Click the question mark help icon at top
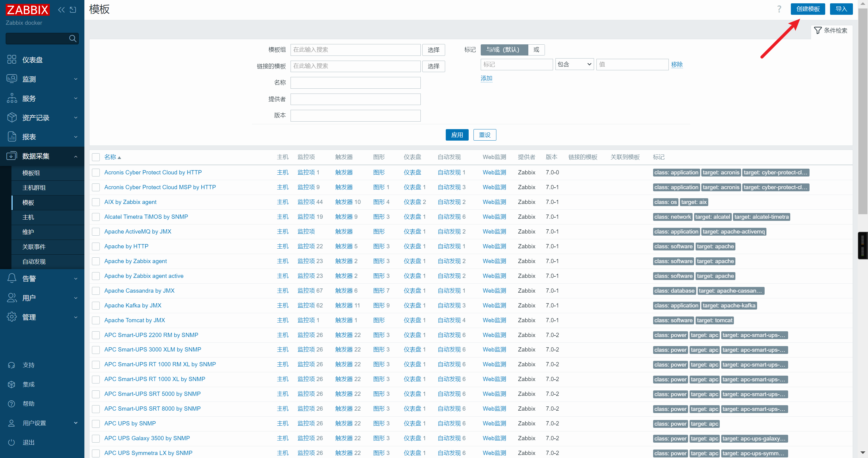Viewport: 868px width, 458px height. pos(779,9)
